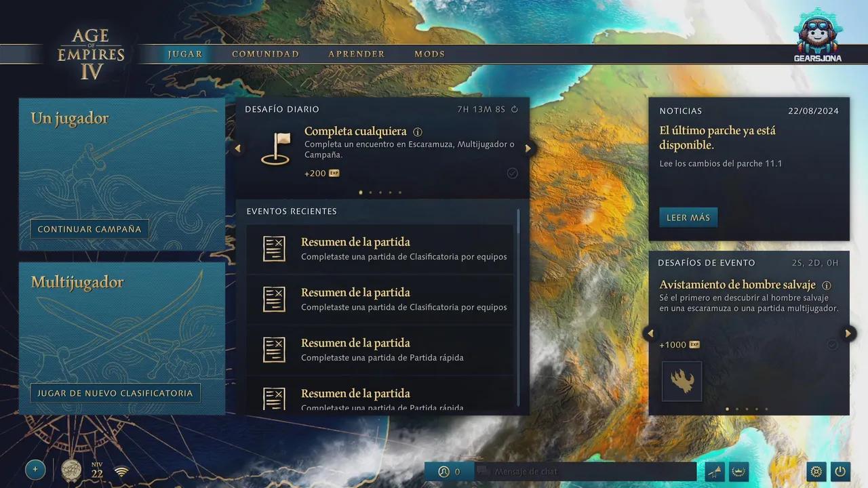Click the EXP badge next to +200
The image size is (868, 488).
(334, 174)
